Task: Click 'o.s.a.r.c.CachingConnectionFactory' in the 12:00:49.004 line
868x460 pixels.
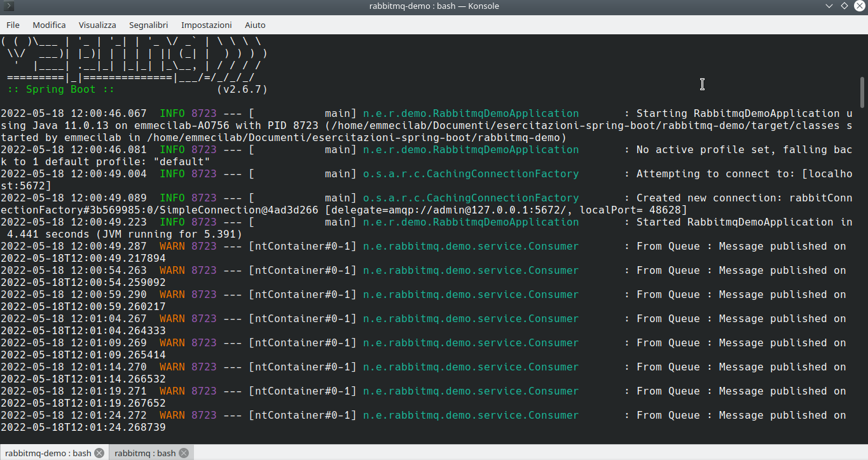Action: (x=471, y=174)
